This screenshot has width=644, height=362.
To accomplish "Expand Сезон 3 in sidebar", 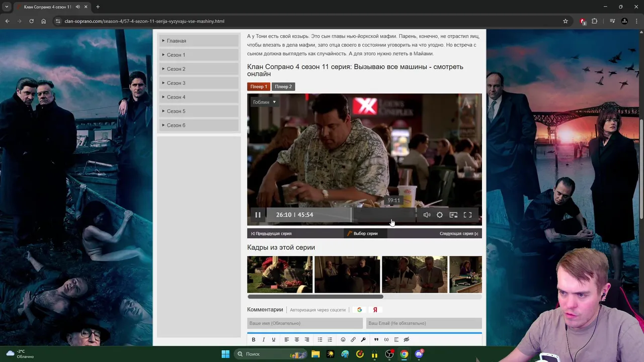I will 199,83.
